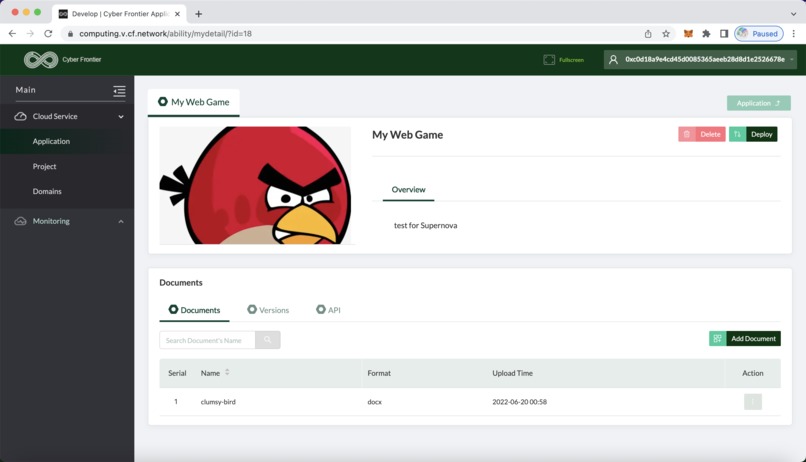Click the Cyber Frontier infinity logo
The height and width of the screenshot is (462, 806).
[x=41, y=60]
